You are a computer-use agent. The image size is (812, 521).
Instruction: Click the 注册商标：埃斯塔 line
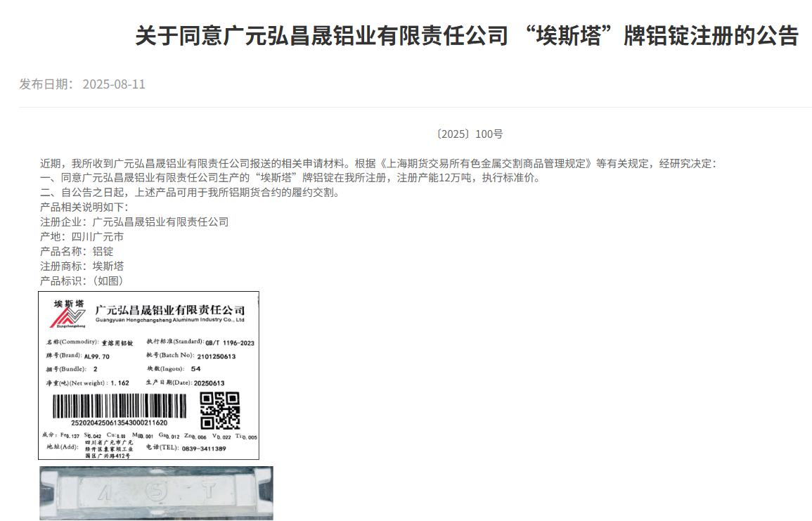tap(82, 266)
